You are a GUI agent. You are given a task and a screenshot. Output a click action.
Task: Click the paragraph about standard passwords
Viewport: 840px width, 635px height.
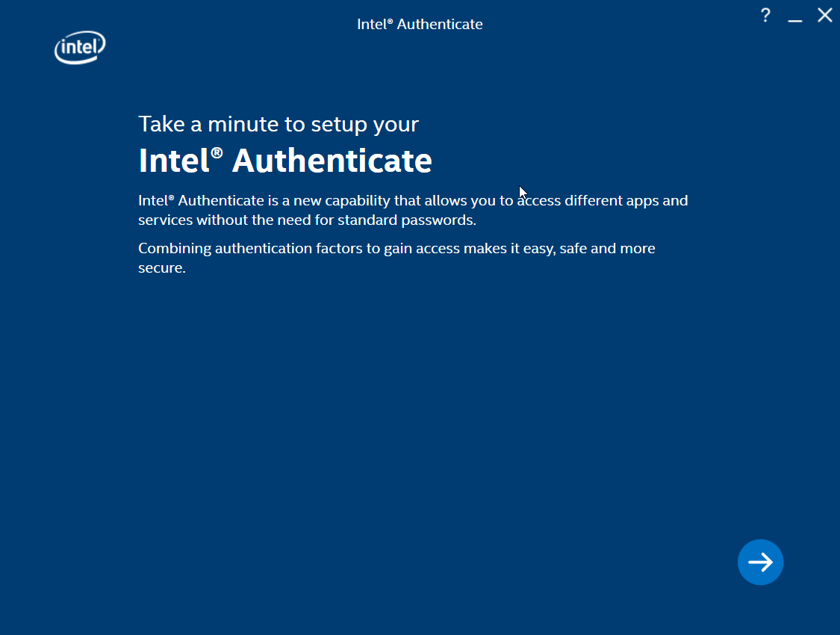pyautogui.click(x=412, y=210)
